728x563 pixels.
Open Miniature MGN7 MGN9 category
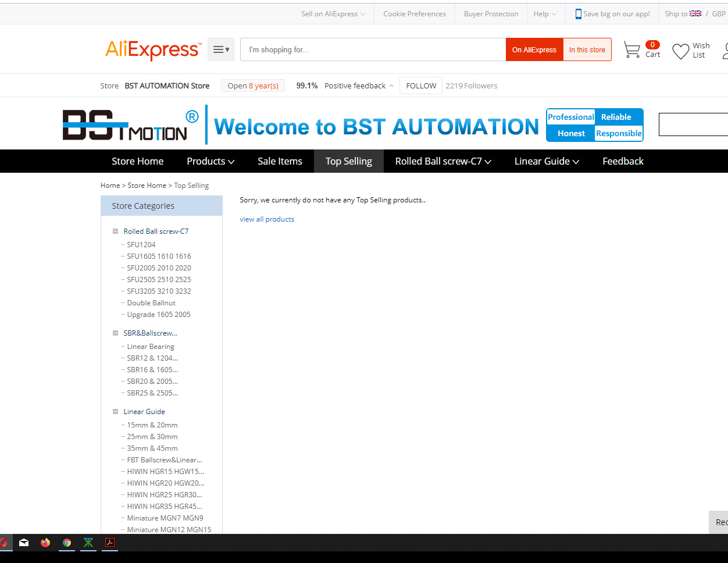pyautogui.click(x=165, y=518)
